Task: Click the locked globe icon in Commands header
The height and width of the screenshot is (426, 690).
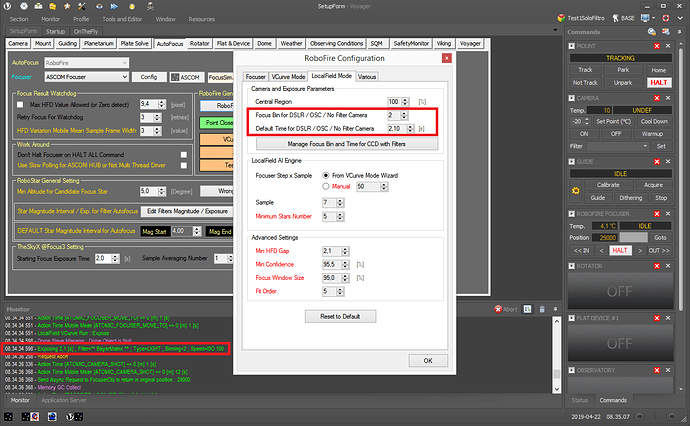Action: coord(652,32)
